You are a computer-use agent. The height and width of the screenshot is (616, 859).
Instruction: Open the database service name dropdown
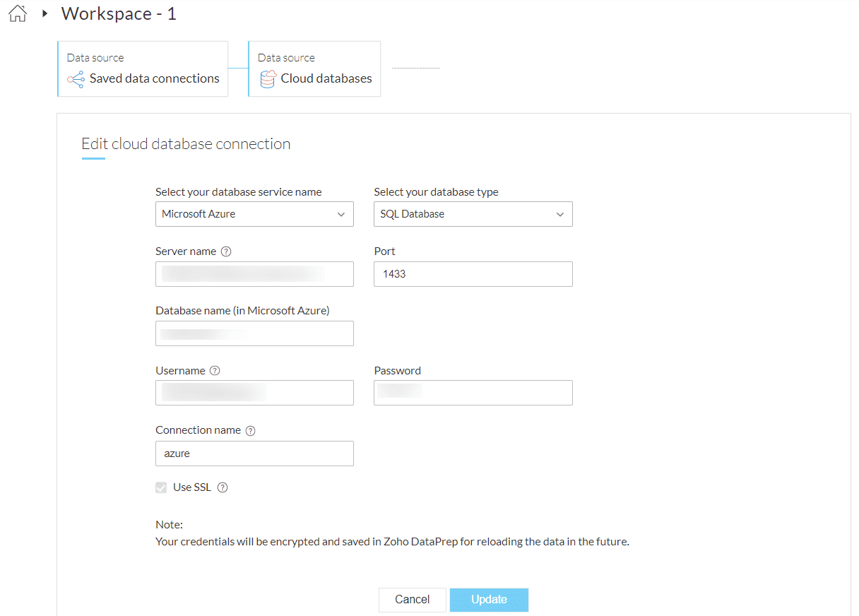pyautogui.click(x=254, y=214)
